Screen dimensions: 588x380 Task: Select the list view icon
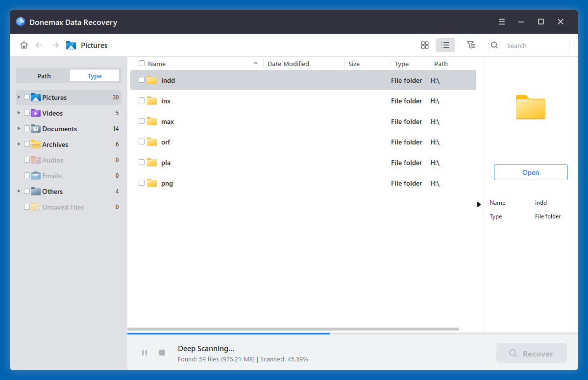pos(445,45)
